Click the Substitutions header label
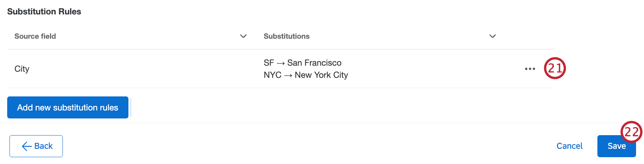644x164 pixels. [x=286, y=36]
